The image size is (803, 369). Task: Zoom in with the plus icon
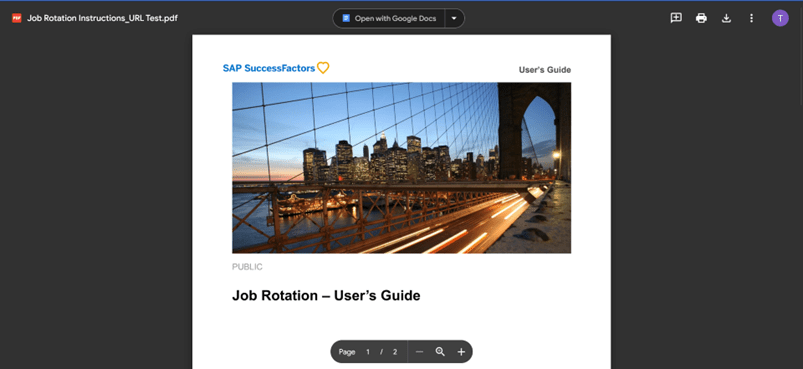pos(461,352)
